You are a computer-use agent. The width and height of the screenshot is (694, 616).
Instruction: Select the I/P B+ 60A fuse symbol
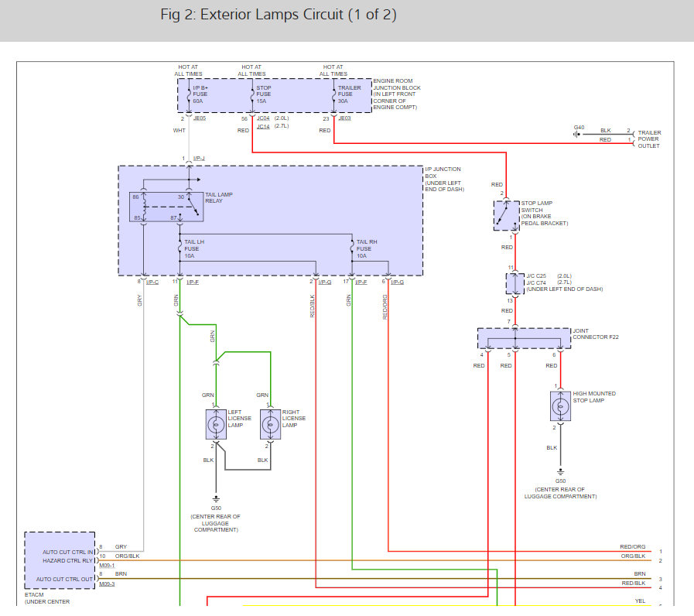(x=189, y=95)
